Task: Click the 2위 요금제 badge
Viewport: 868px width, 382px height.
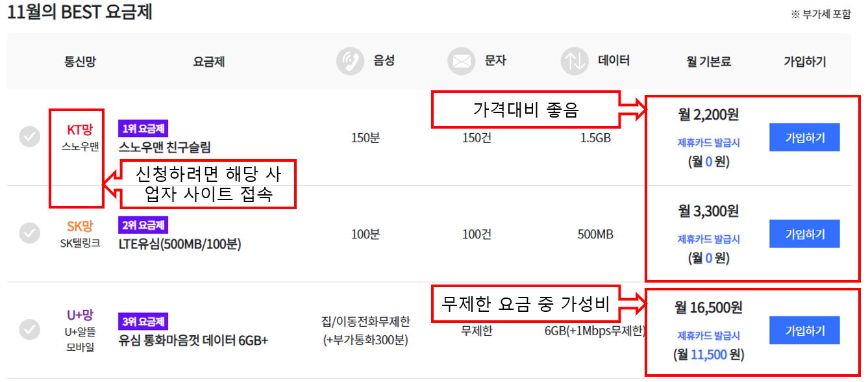Action: [x=143, y=225]
